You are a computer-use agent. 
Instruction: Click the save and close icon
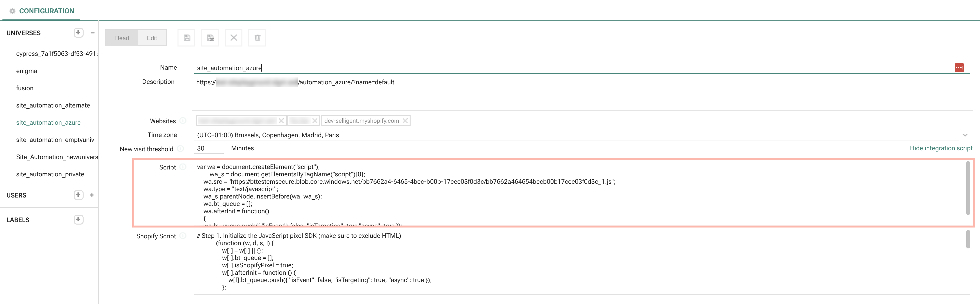[x=210, y=38]
